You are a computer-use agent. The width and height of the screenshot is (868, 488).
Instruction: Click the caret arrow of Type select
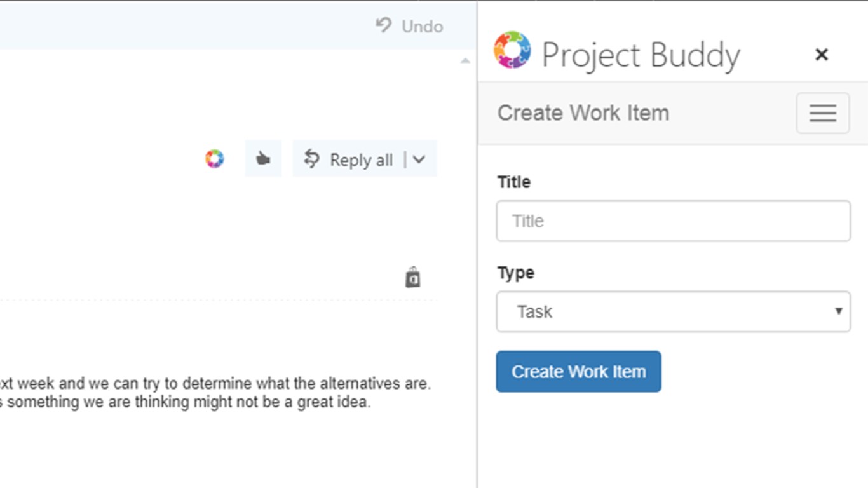[838, 311]
